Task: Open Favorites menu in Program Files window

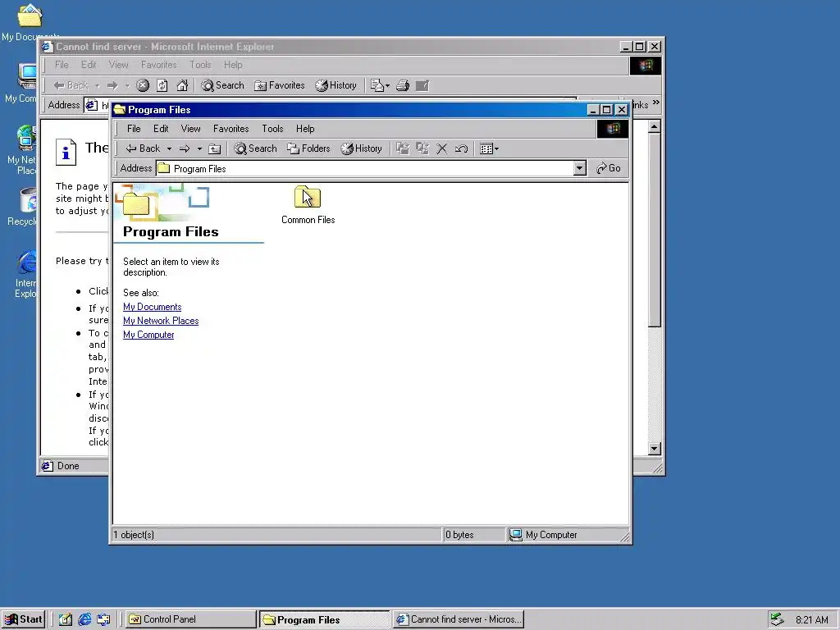Action: (231, 129)
